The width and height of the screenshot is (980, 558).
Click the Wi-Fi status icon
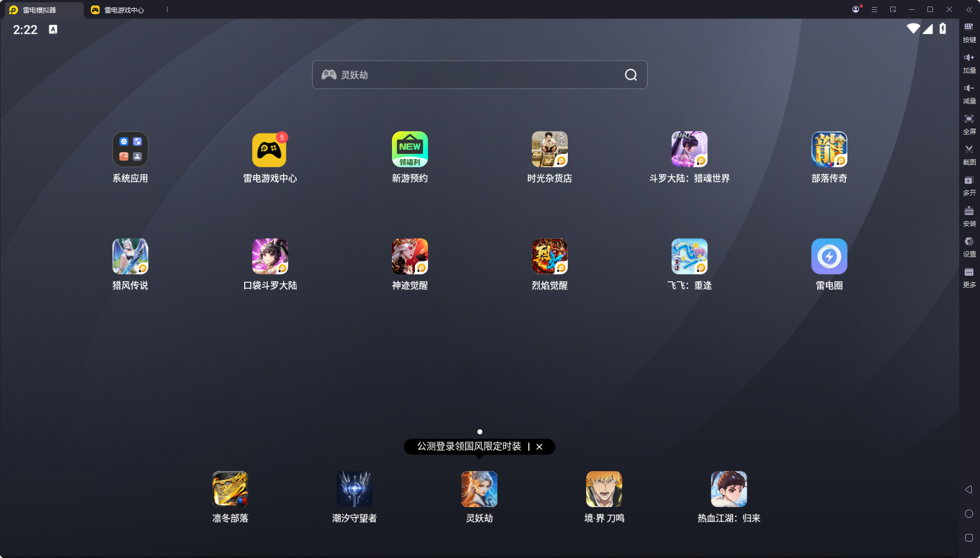point(913,28)
